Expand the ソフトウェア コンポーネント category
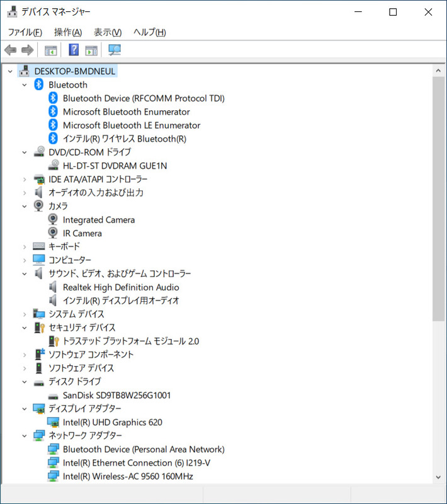This screenshot has width=447, height=504. pyautogui.click(x=25, y=355)
